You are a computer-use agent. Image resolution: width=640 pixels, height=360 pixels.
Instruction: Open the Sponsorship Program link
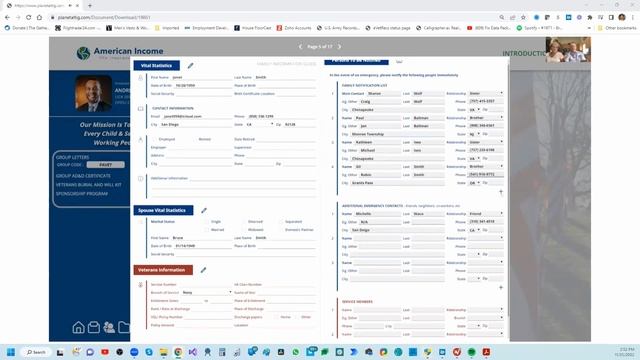[x=82, y=193]
